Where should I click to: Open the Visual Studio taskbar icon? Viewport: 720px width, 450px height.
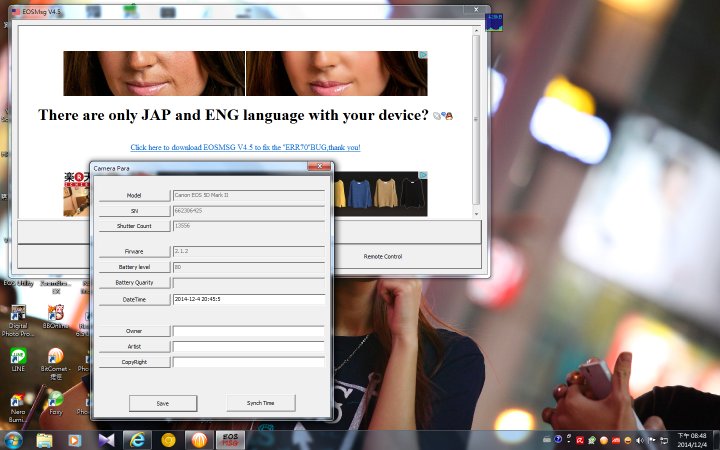(107, 440)
